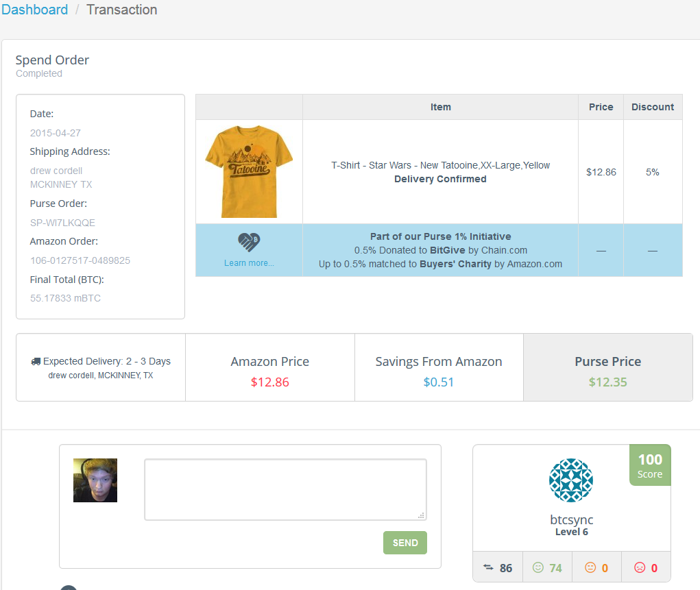Viewport: 700px width, 590px height.
Task: Click the Amazon order number 106-0127517-0489825
Action: [x=80, y=260]
